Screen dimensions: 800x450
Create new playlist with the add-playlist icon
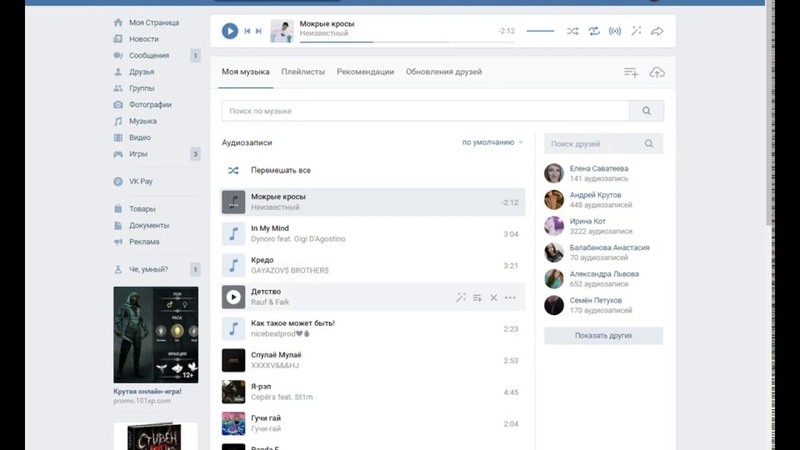tap(631, 72)
